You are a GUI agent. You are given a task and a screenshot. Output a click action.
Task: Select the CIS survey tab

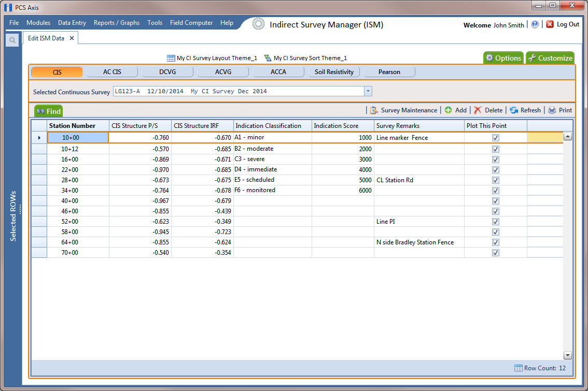point(57,72)
